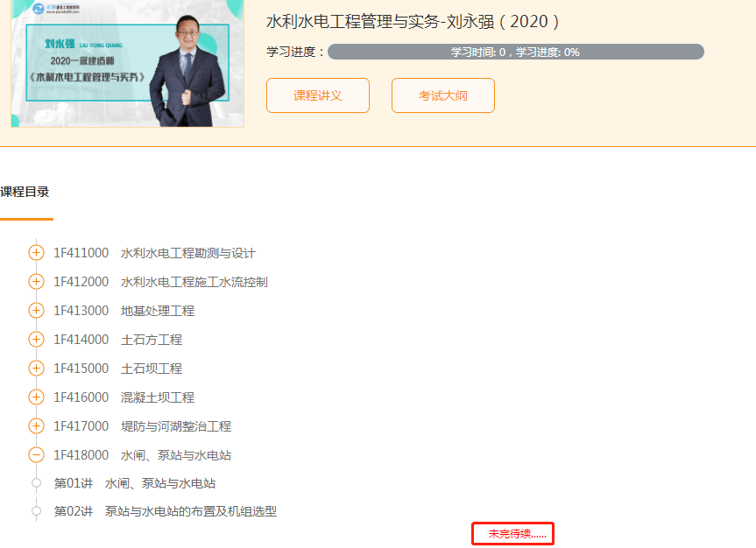The width and height of the screenshot is (756, 548).
Task: Click the circle bullet beside 第02讲
Action: click(36, 511)
